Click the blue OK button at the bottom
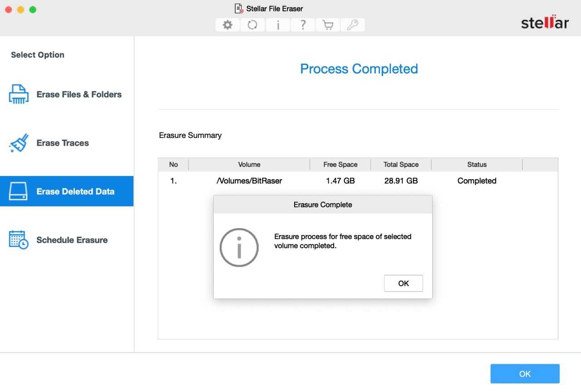The height and width of the screenshot is (392, 581). pyautogui.click(x=525, y=374)
